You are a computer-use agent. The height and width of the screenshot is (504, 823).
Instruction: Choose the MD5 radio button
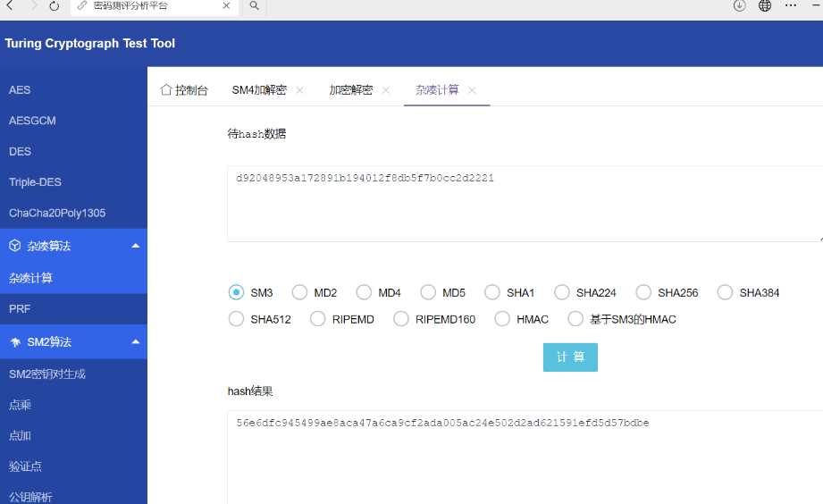[x=428, y=292]
